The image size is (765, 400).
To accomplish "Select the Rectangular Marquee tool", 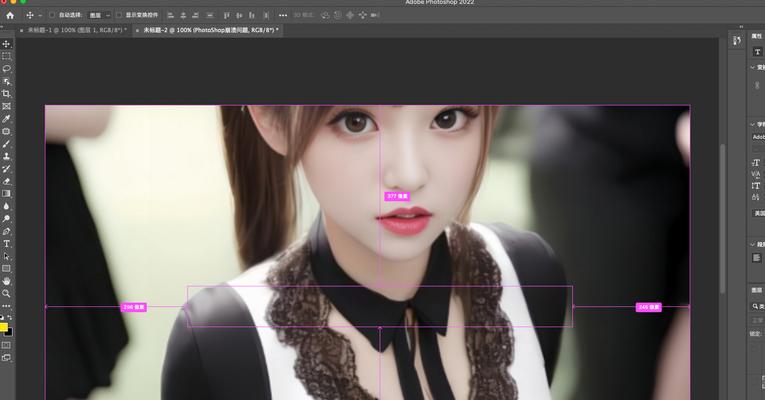I will pyautogui.click(x=6, y=56).
